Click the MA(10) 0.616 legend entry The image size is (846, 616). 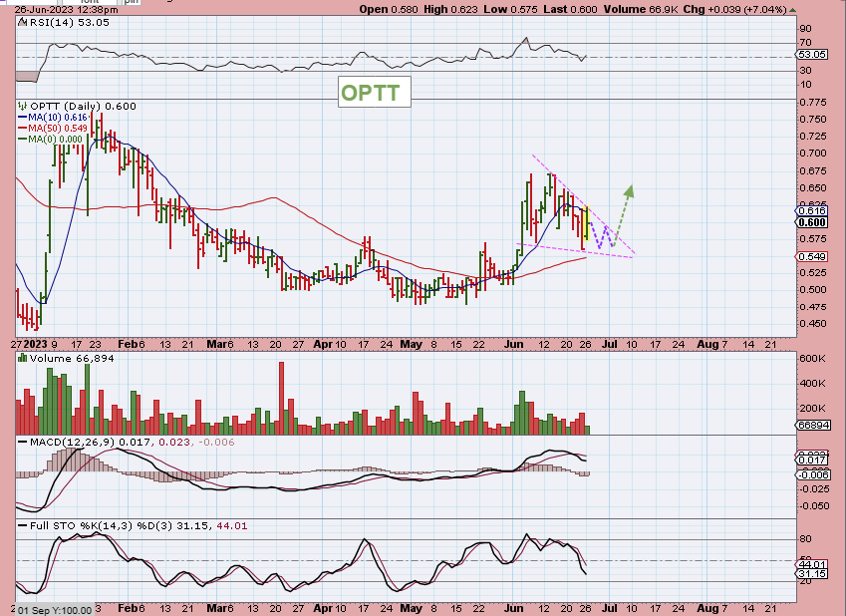coord(53,118)
